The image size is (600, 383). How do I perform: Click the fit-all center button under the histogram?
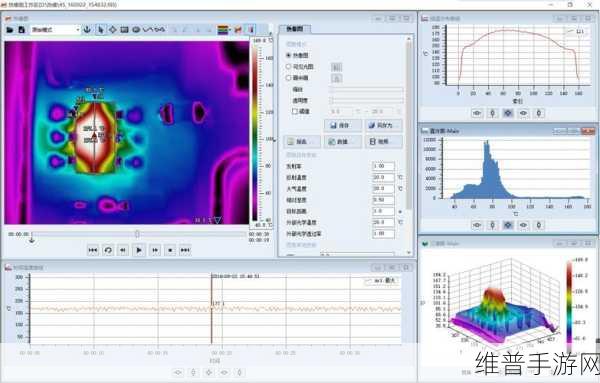tap(508, 225)
